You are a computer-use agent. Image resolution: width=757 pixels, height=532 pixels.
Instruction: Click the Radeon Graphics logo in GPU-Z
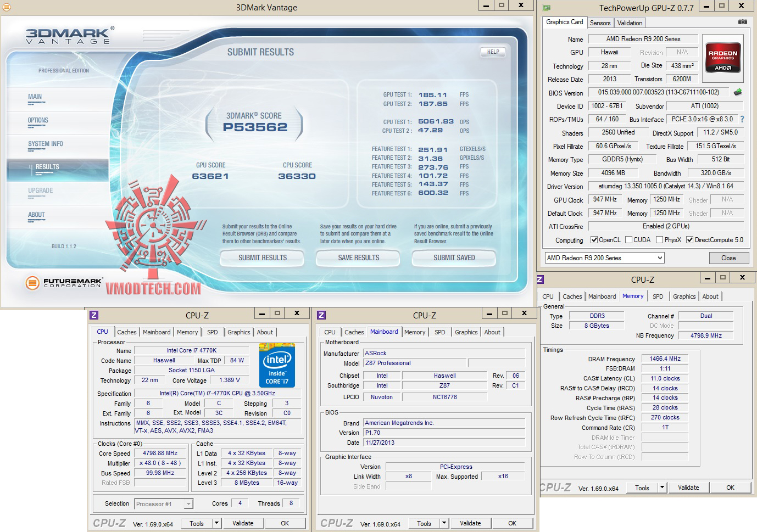pos(722,58)
